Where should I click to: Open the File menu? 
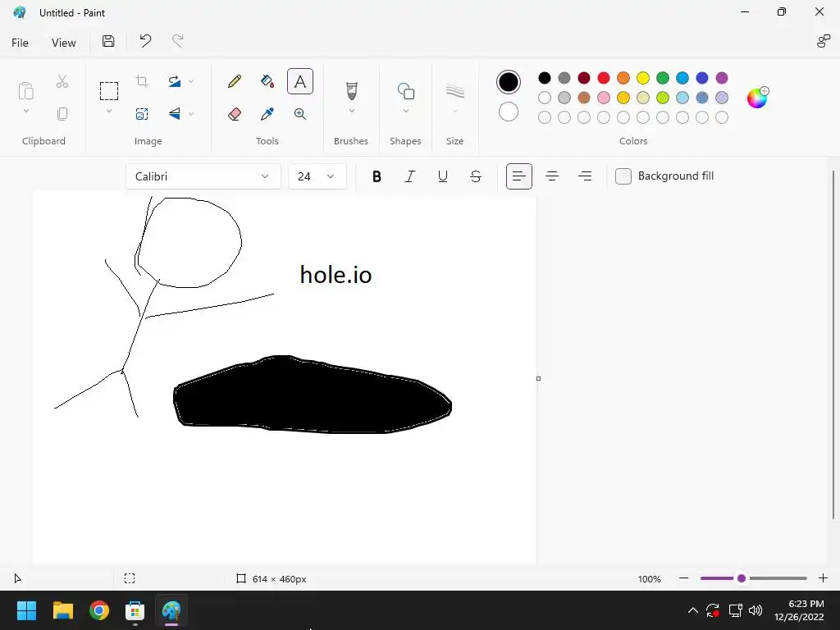pos(20,43)
